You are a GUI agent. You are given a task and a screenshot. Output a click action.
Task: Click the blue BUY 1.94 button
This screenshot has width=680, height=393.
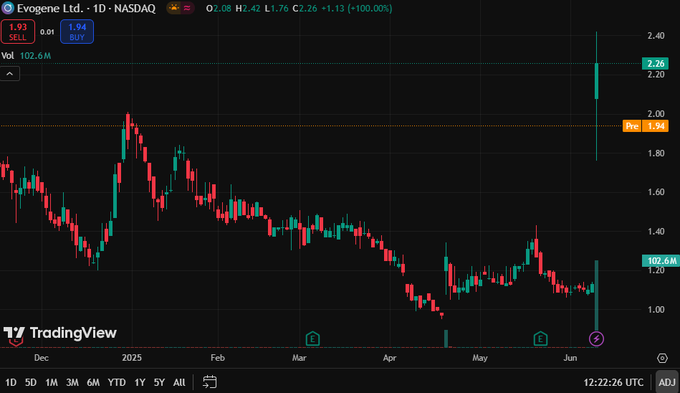point(77,32)
